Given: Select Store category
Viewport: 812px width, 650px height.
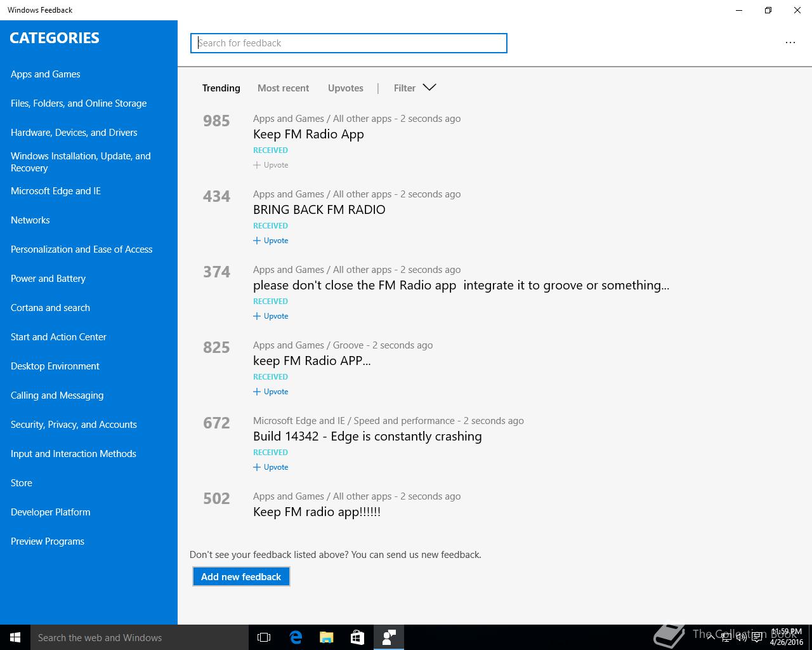Looking at the screenshot, I should [22, 483].
